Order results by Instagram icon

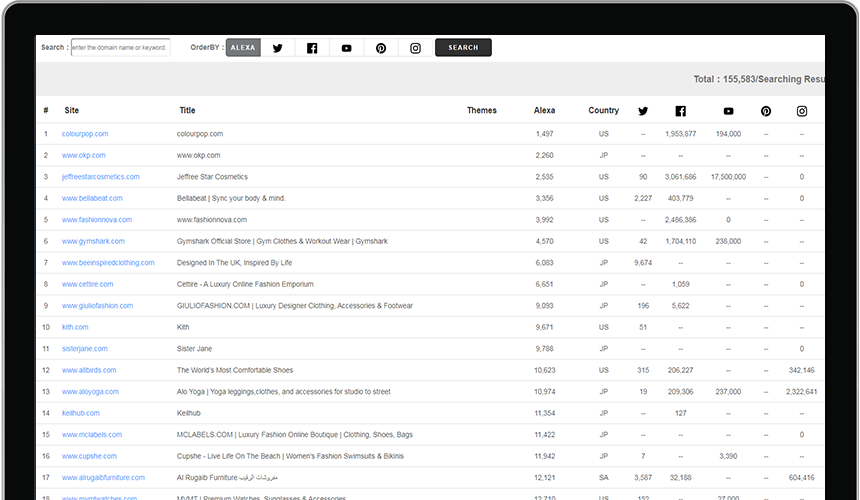416,48
